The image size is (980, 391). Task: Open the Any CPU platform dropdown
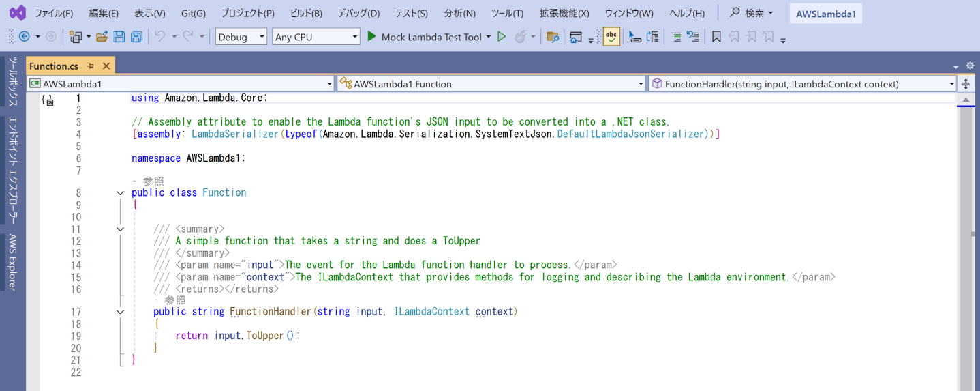click(316, 37)
